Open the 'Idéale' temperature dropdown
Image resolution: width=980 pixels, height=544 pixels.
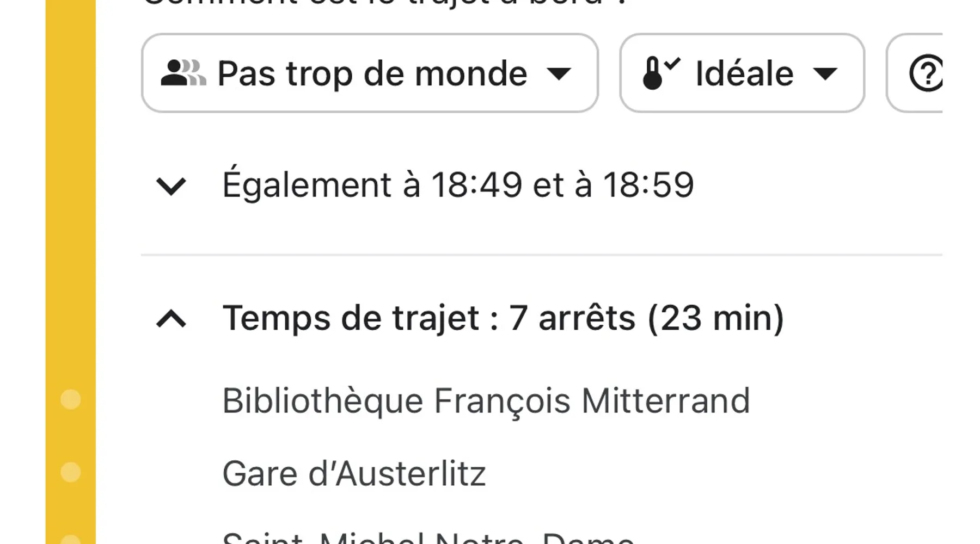coord(742,73)
